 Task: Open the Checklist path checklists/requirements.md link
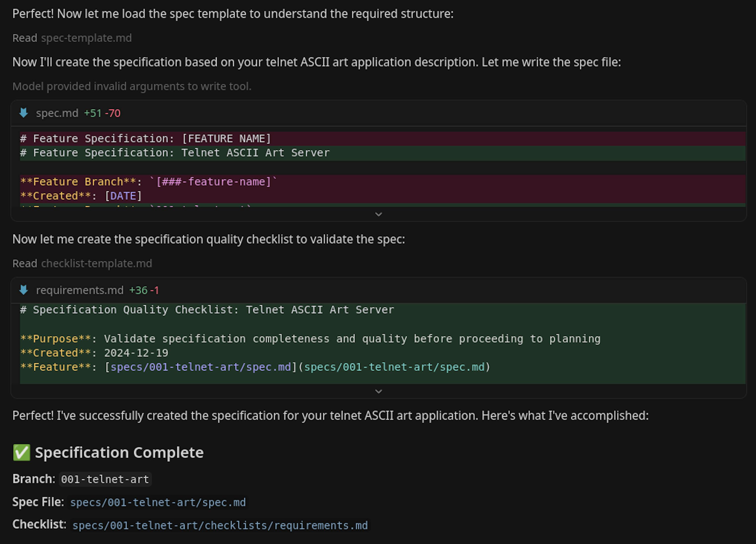(x=220, y=525)
